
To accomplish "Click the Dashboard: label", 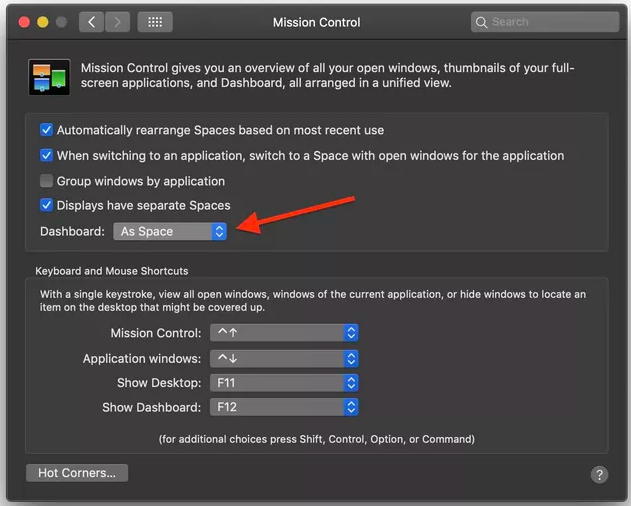I will [x=72, y=231].
